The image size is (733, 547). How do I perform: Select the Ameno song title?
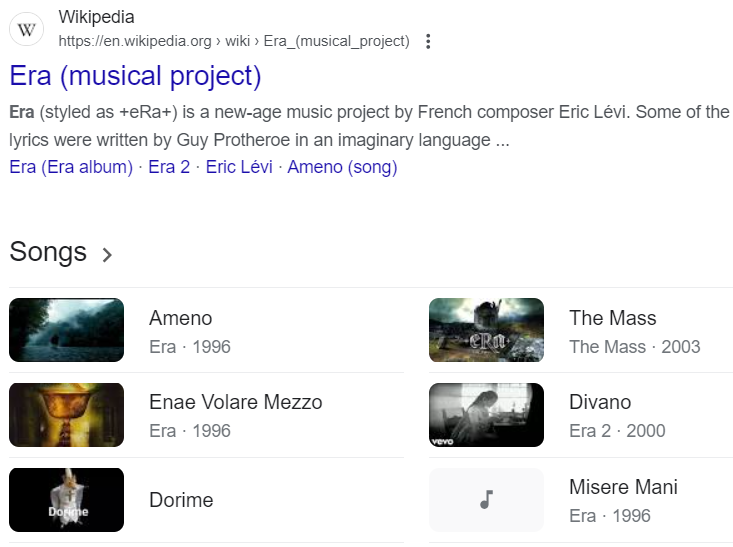coord(181,319)
